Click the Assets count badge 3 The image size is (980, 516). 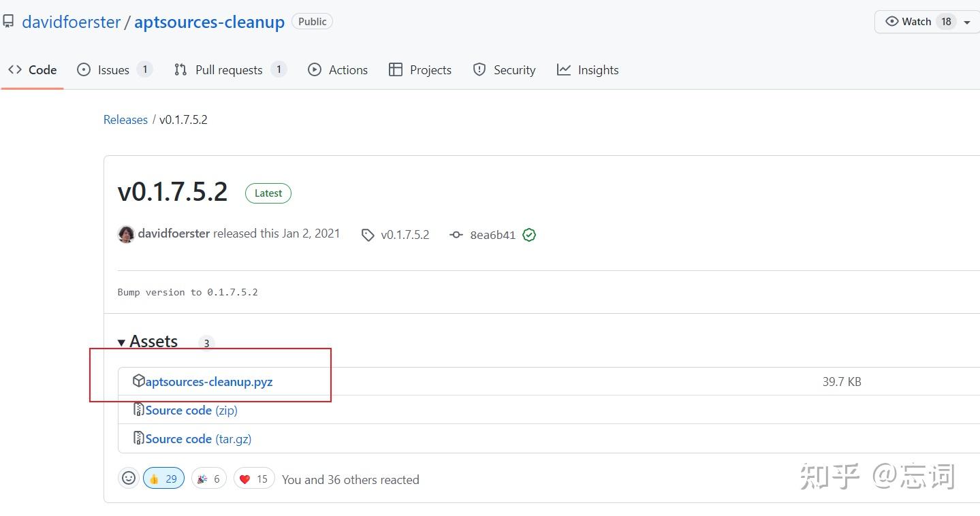(x=207, y=343)
